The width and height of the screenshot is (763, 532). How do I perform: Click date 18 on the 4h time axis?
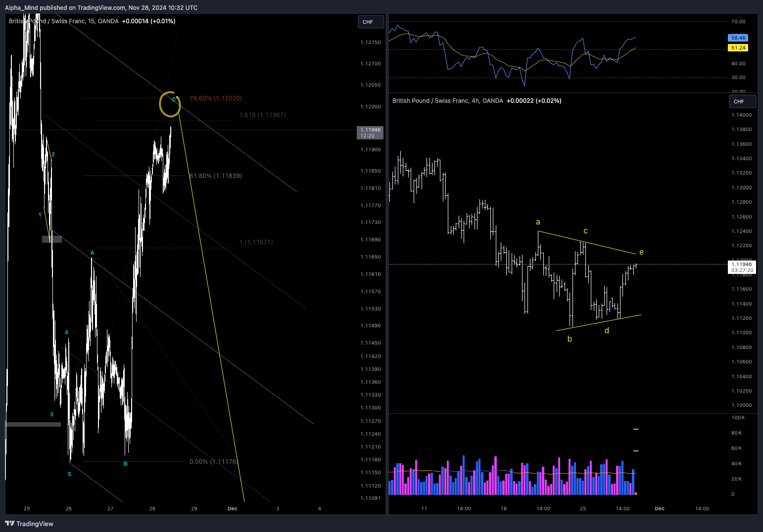click(x=504, y=508)
